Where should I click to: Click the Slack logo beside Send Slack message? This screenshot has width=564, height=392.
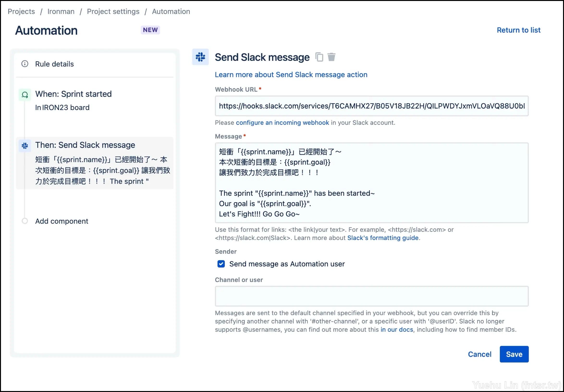coord(200,57)
